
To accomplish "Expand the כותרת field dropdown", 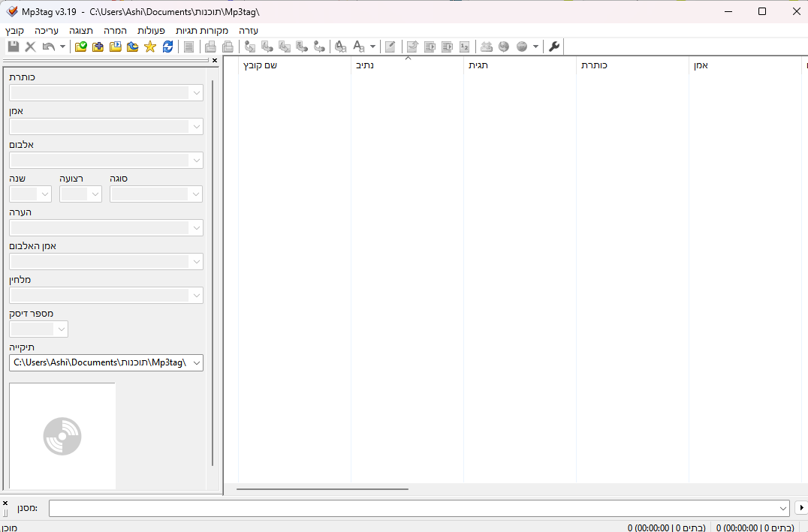I will coord(197,93).
